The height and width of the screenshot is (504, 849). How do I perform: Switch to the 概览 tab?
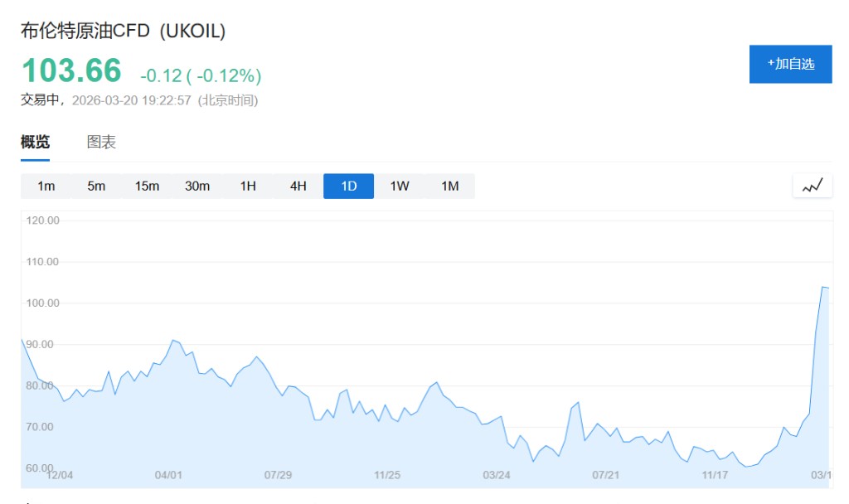(35, 142)
